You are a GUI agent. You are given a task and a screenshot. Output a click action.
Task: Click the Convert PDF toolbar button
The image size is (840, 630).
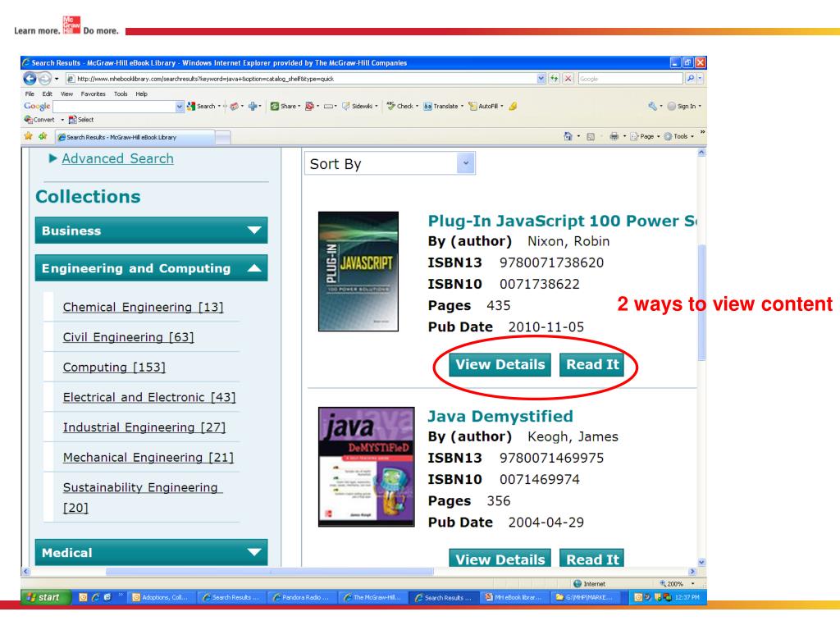(39, 120)
